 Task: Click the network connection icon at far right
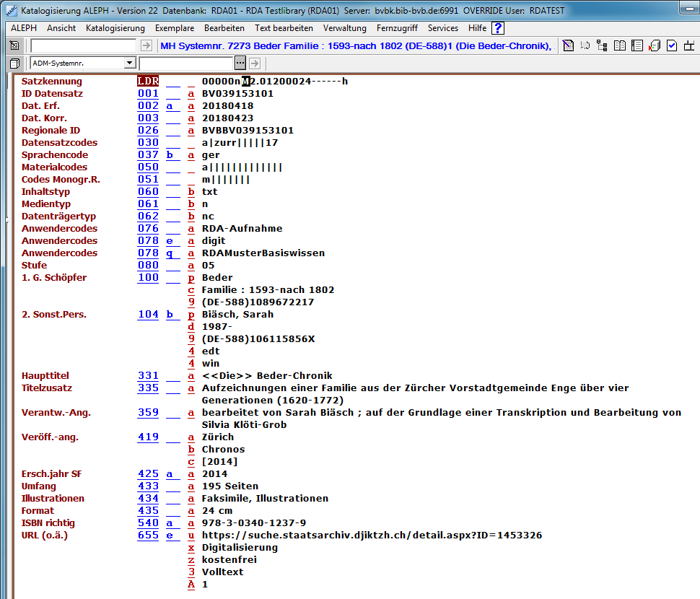coord(689,46)
